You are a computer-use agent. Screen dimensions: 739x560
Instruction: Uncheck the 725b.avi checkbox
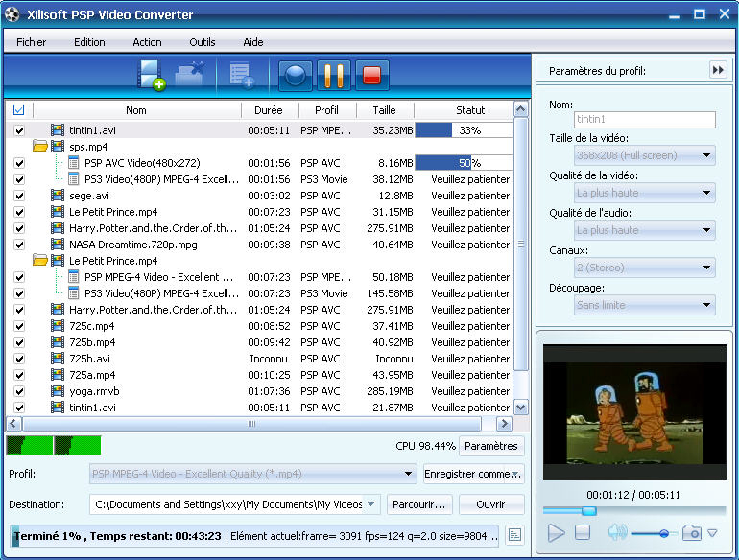[x=19, y=359]
